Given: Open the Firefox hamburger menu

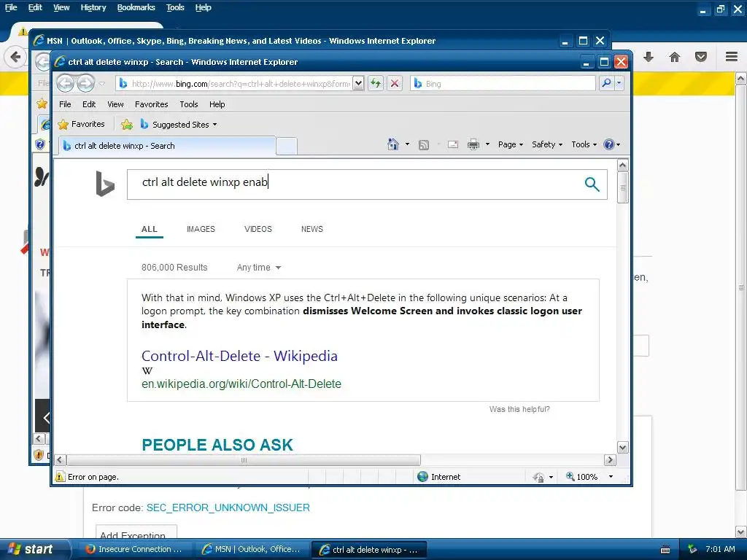Looking at the screenshot, I should tap(732, 57).
